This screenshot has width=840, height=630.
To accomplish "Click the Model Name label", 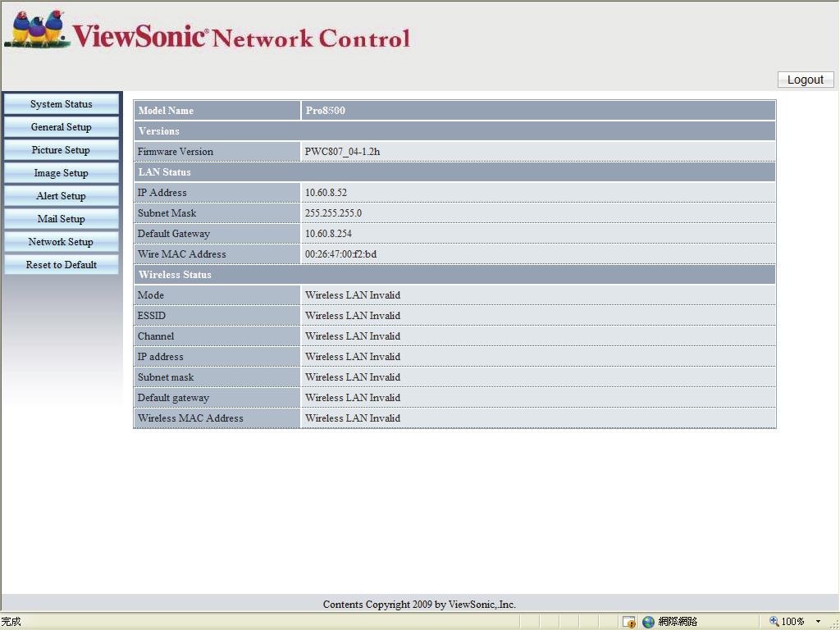I will (x=166, y=111).
